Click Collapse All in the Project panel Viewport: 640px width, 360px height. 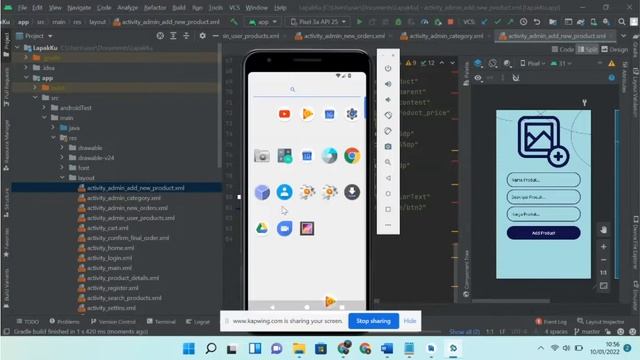point(186,36)
